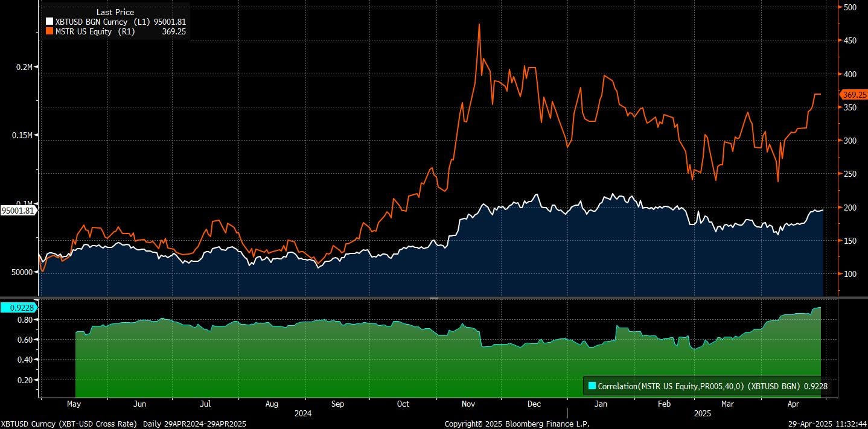868x429 pixels.
Task: Click the 0.15M left axis label
Action: pos(22,135)
